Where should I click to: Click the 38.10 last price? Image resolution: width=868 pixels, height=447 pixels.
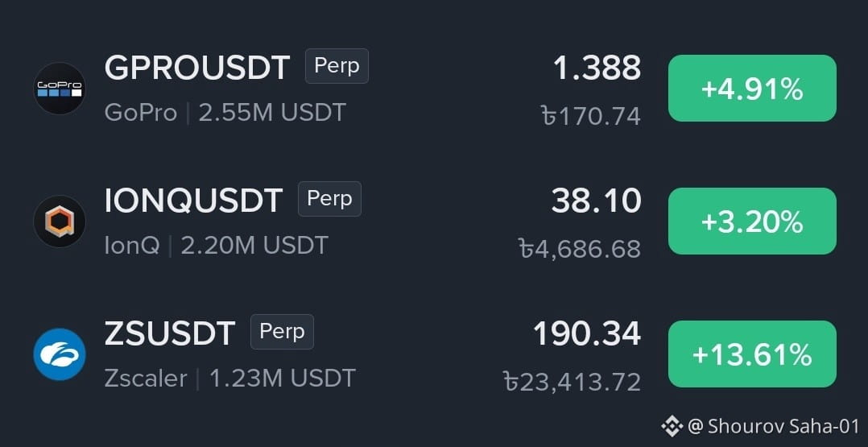coord(596,201)
